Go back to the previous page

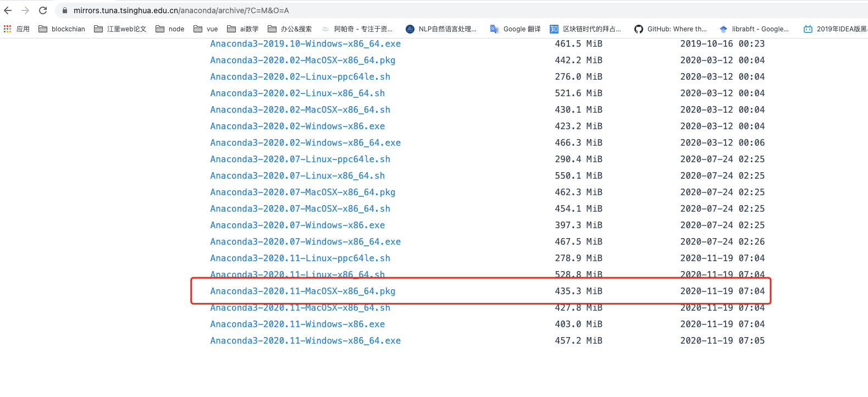click(8, 10)
